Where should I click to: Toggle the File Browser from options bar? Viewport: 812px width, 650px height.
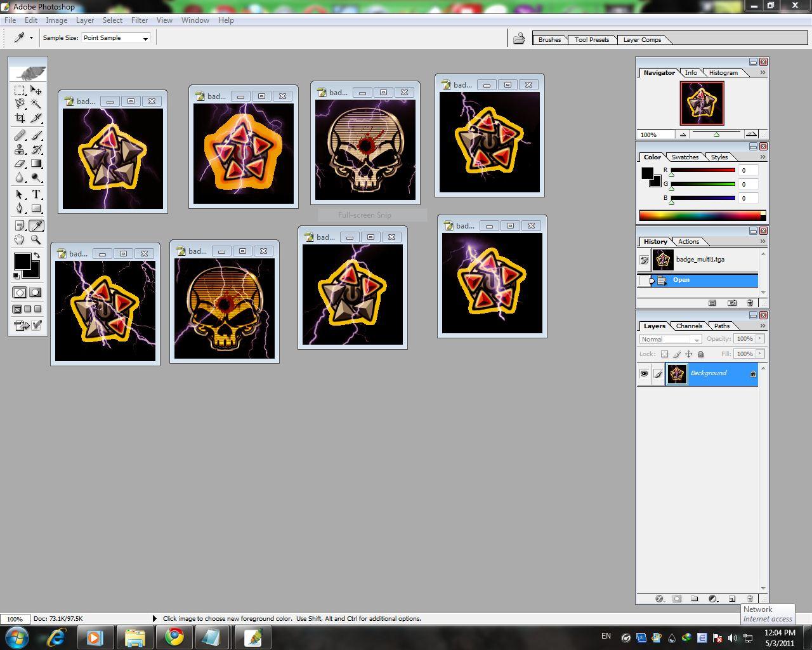point(519,39)
